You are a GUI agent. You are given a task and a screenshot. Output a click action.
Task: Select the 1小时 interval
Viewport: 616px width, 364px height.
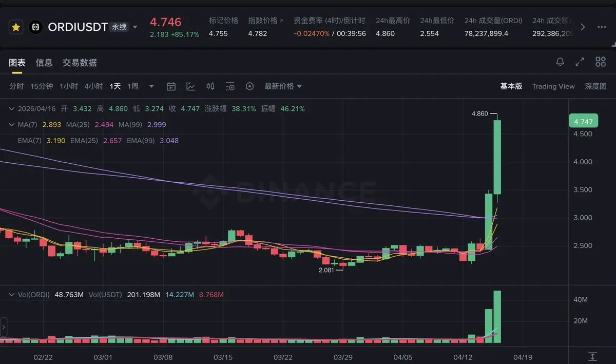(x=69, y=86)
